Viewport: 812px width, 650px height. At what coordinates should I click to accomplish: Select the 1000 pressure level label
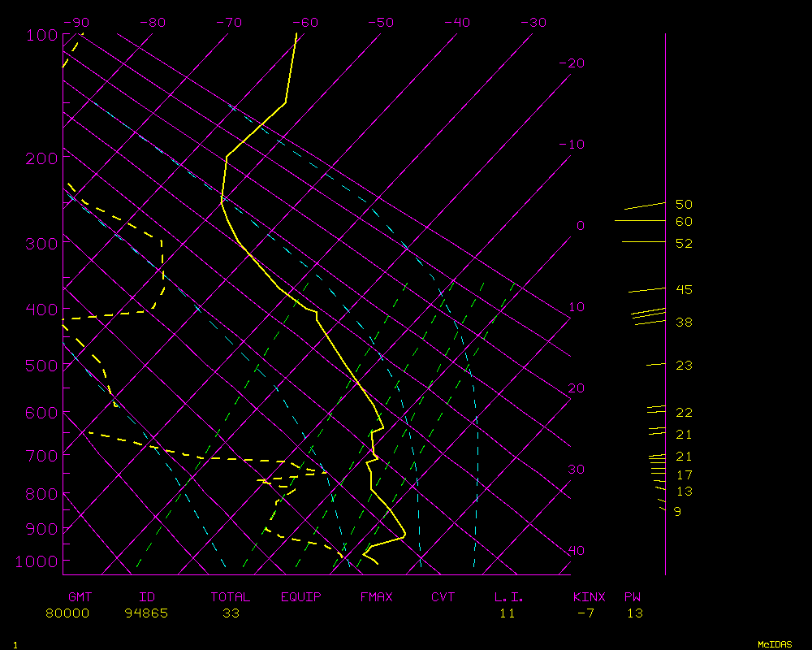tap(34, 561)
